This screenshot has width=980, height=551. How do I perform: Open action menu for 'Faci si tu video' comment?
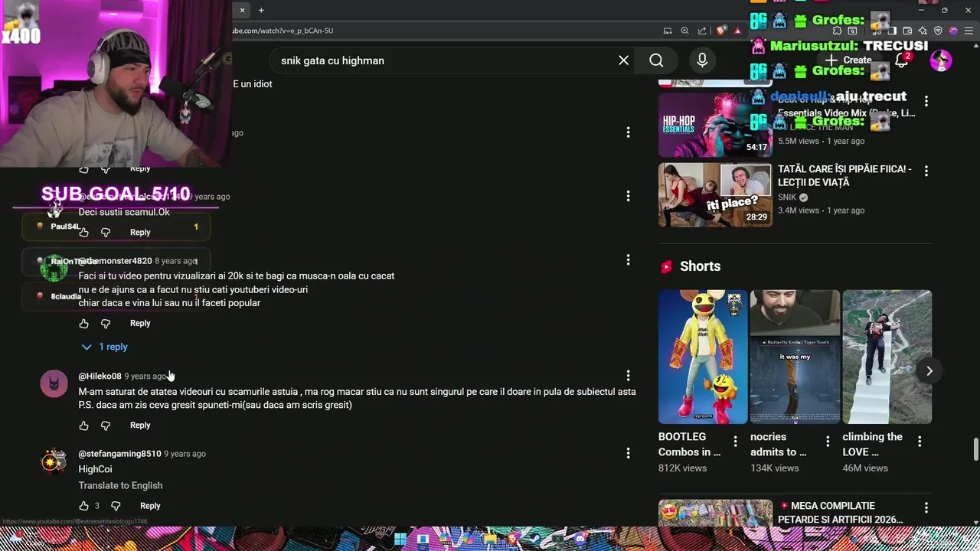coord(628,260)
